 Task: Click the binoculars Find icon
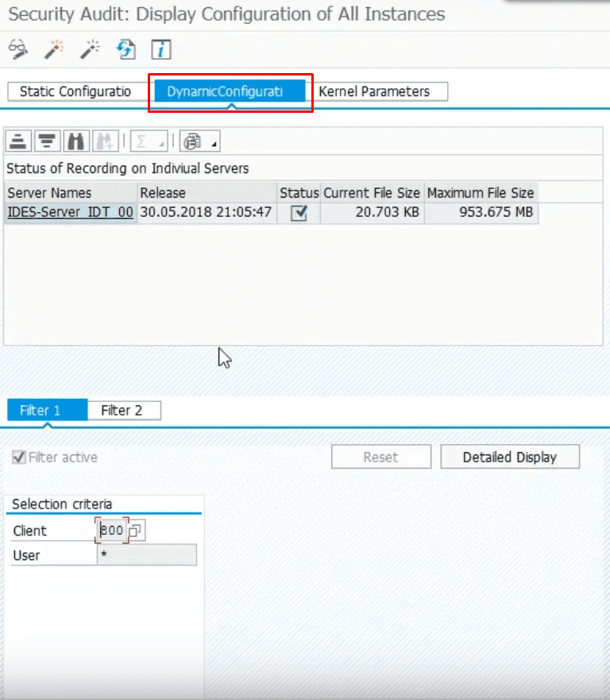point(76,141)
